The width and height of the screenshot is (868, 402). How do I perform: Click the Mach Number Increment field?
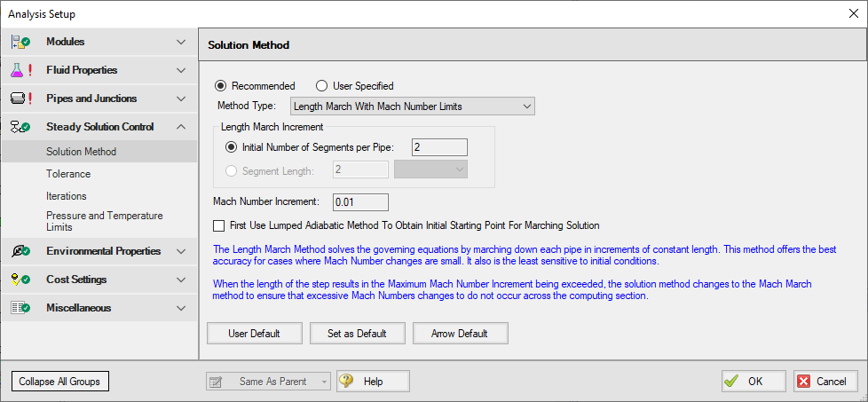pyautogui.click(x=360, y=202)
